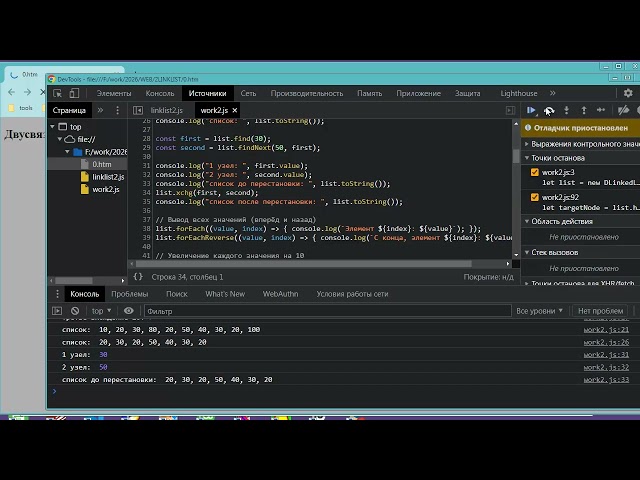Resume script execution button

click(531, 110)
